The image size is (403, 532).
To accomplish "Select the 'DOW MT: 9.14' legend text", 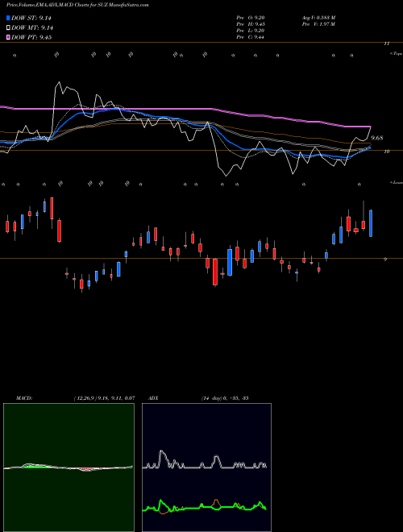I will pyautogui.click(x=32, y=28).
